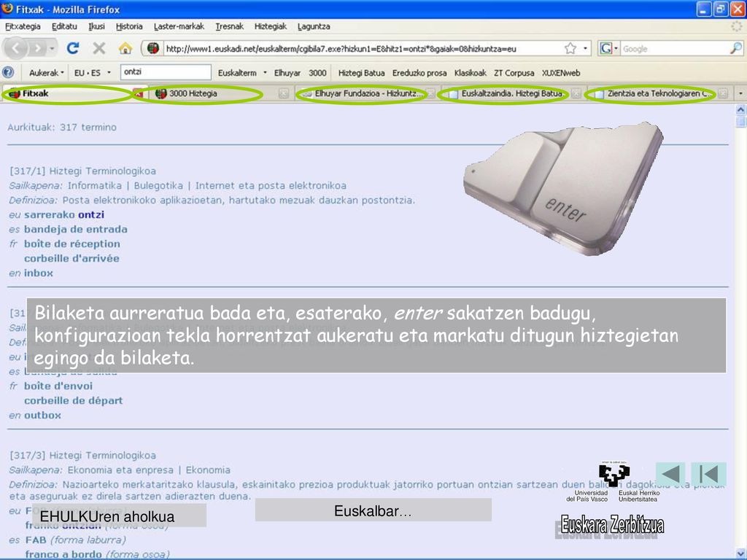Open the Laster-markak menu
Screen dimensions: 747x560
click(x=179, y=27)
